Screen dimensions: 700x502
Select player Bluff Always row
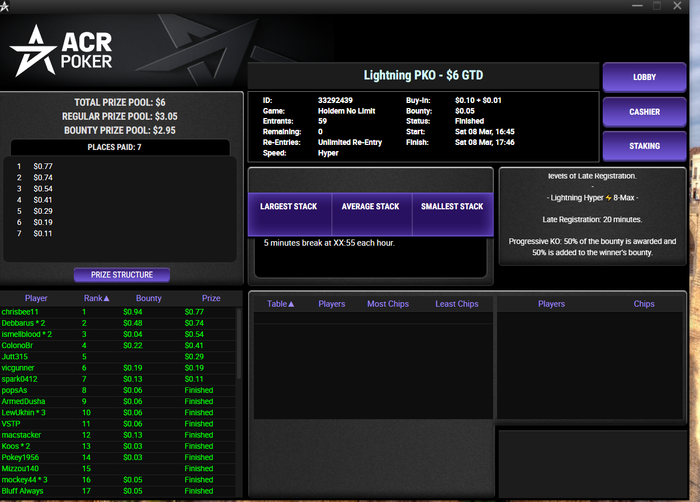coord(118,490)
